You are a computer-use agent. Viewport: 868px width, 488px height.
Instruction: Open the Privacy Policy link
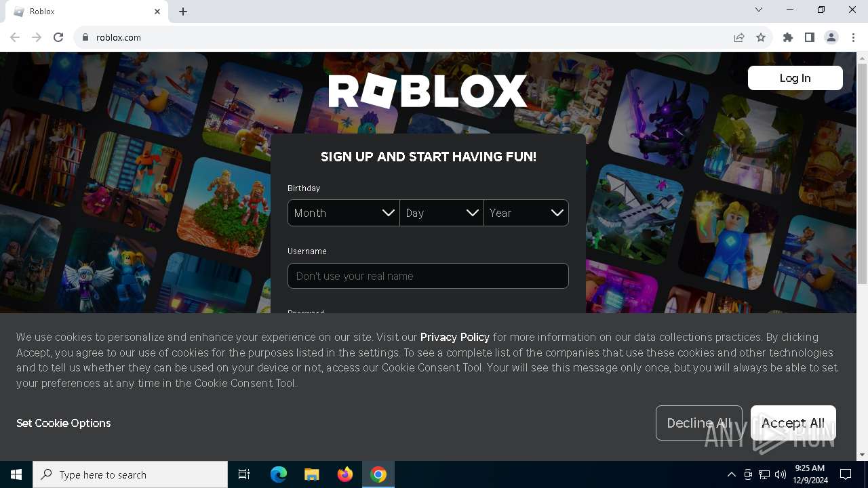point(455,337)
